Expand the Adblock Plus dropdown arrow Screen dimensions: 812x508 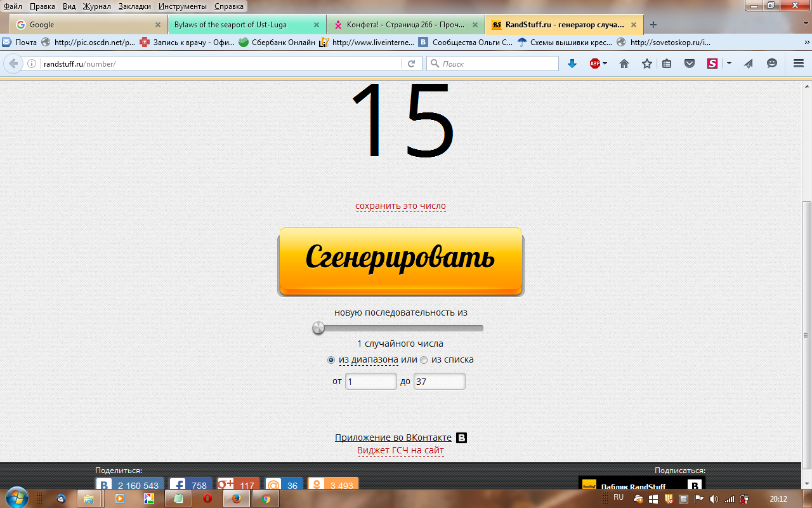(605, 63)
